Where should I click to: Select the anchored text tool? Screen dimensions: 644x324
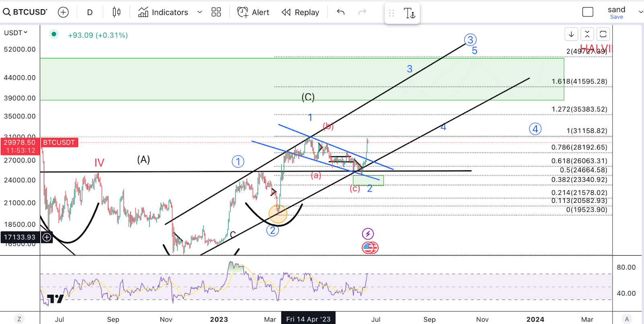[x=409, y=13]
